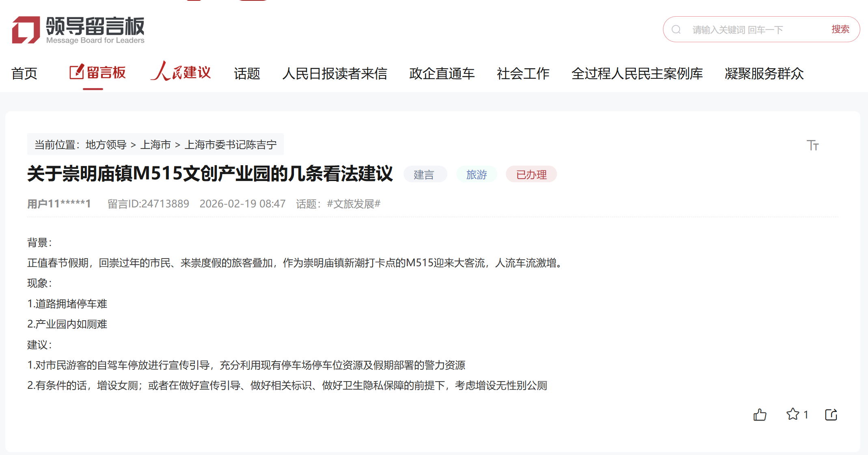Viewport: 868px width, 455px height.
Task: Click the 人民建议 calligraphy logo
Action: pos(181,72)
